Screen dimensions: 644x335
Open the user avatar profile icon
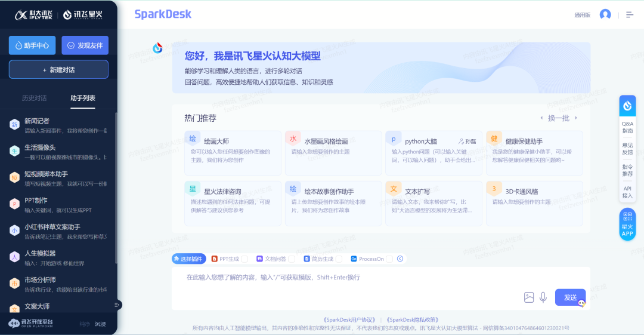[605, 14]
